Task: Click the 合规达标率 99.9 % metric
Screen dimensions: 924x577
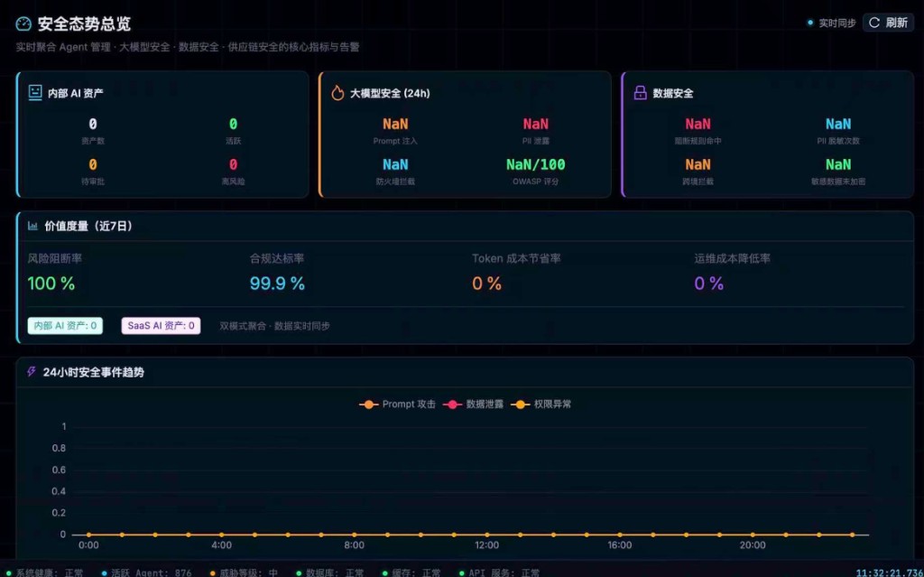Action: 277,284
